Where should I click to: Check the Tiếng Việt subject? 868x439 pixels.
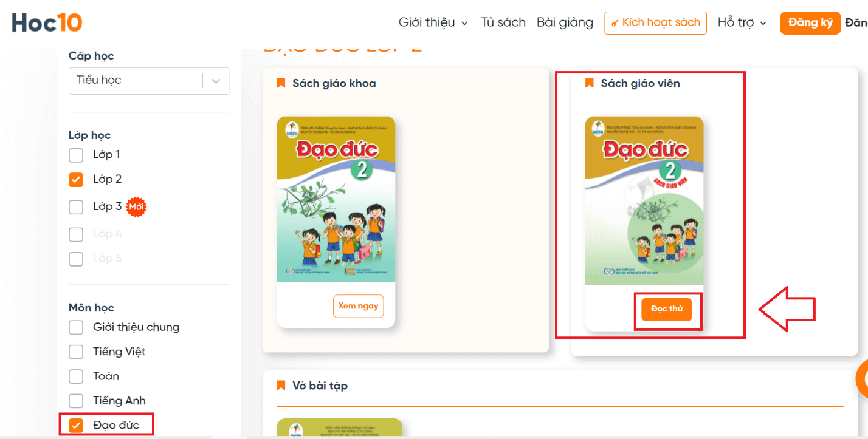point(76,352)
